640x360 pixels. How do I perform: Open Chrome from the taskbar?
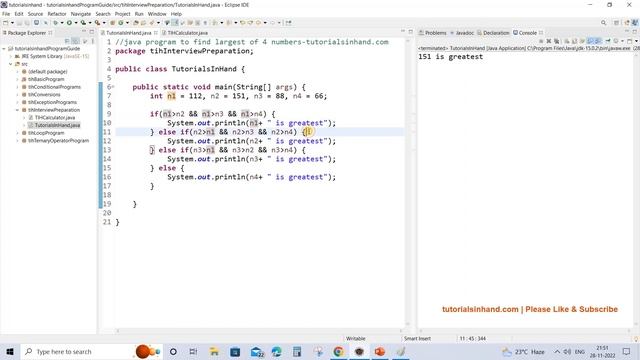click(x=338, y=351)
